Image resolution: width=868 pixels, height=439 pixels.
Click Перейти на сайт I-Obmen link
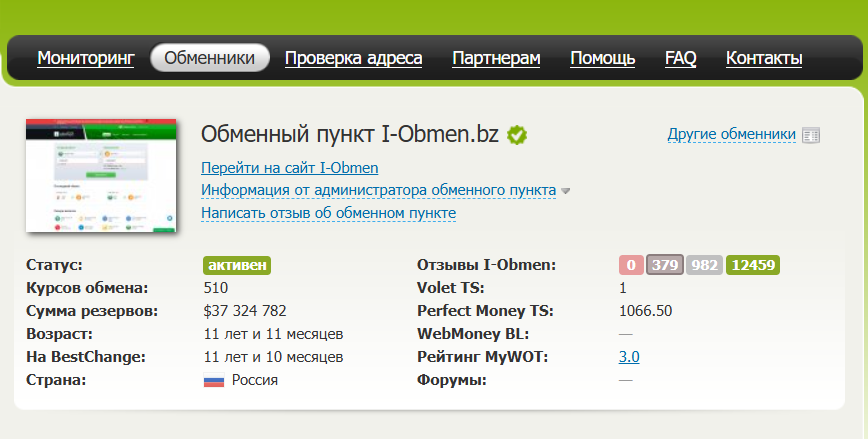click(x=289, y=168)
